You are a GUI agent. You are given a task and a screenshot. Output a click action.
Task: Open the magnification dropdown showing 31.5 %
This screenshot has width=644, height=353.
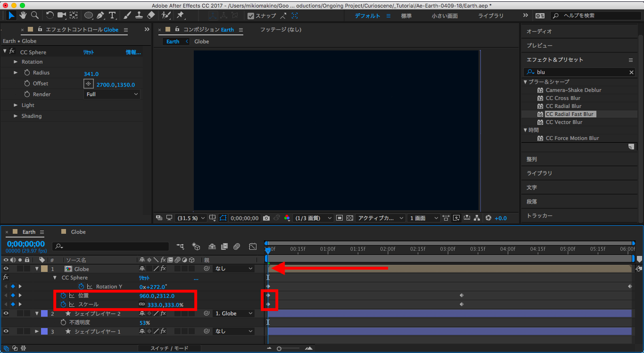pos(190,218)
